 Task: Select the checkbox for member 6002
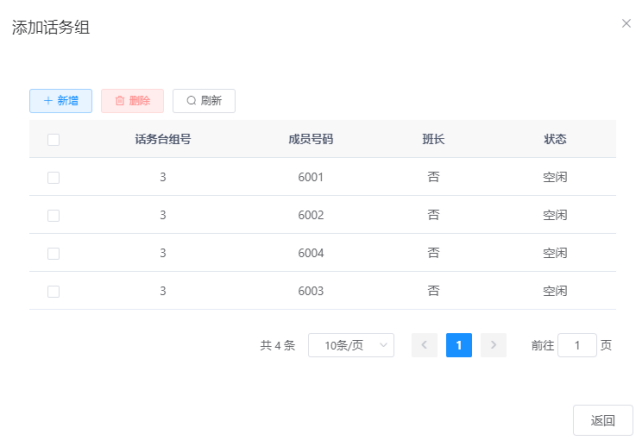coord(54,216)
